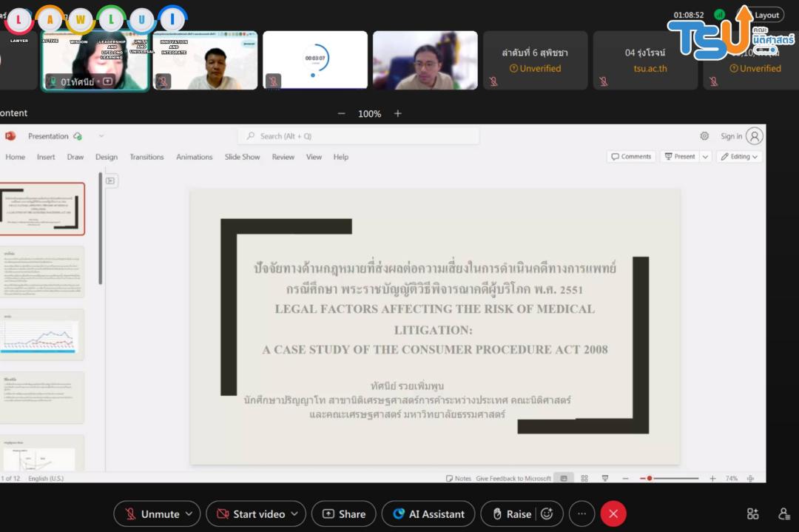Image resolution: width=799 pixels, height=532 pixels.
Task: Open the Insert ribbon tab
Action: click(x=46, y=157)
